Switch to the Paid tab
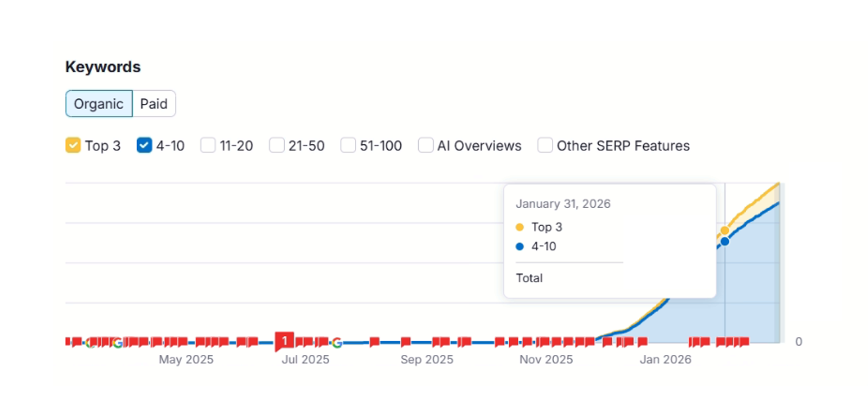Image resolution: width=868 pixels, height=417 pixels. coord(154,104)
